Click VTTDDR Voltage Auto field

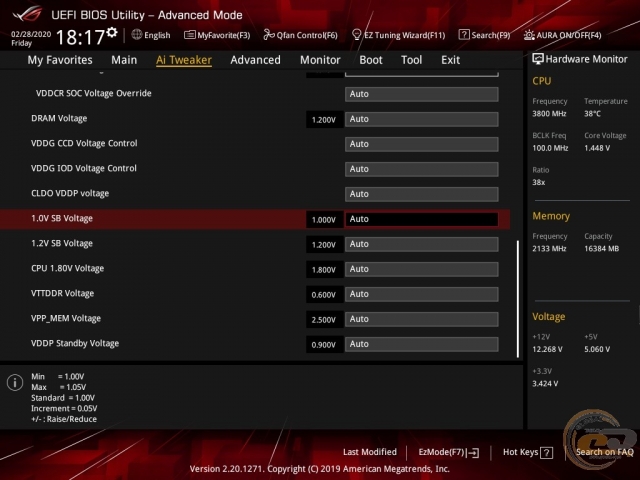tap(422, 294)
